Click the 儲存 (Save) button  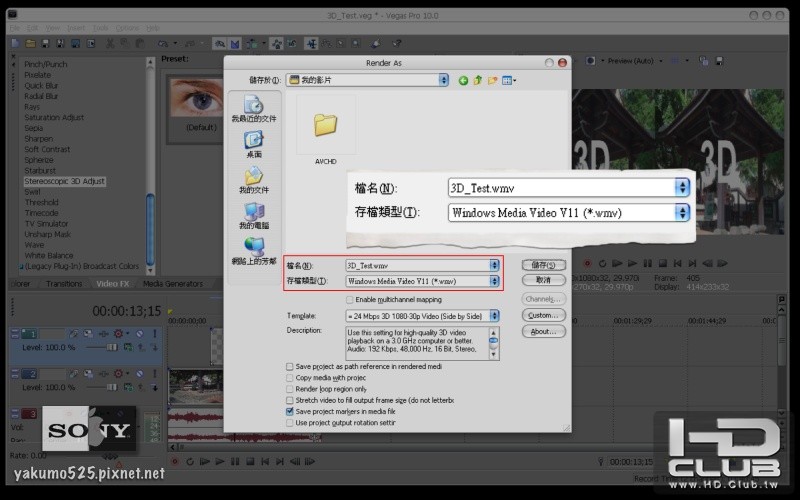(x=544, y=265)
